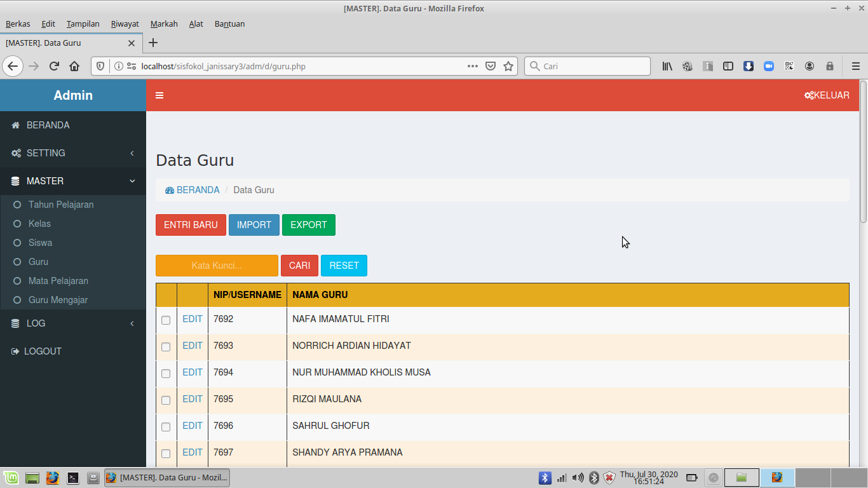
Task: Focus the Kata Kunci search field
Action: [x=217, y=266]
